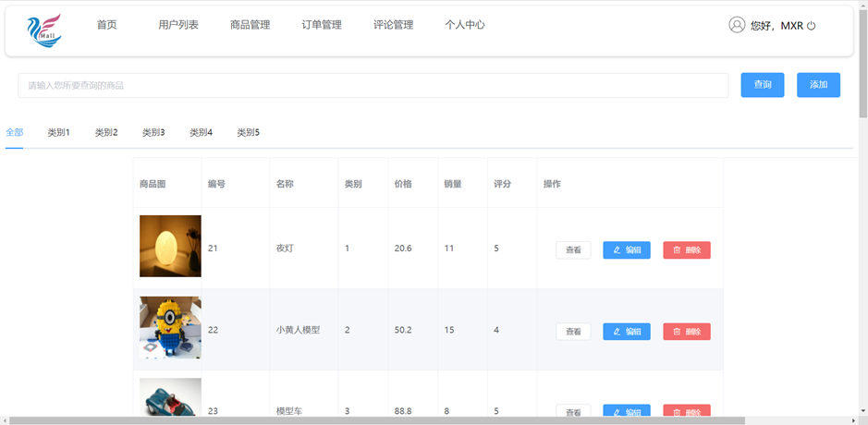The image size is (868, 425).
Task: View details of 小黄人模型 via 查看
Action: 573,332
